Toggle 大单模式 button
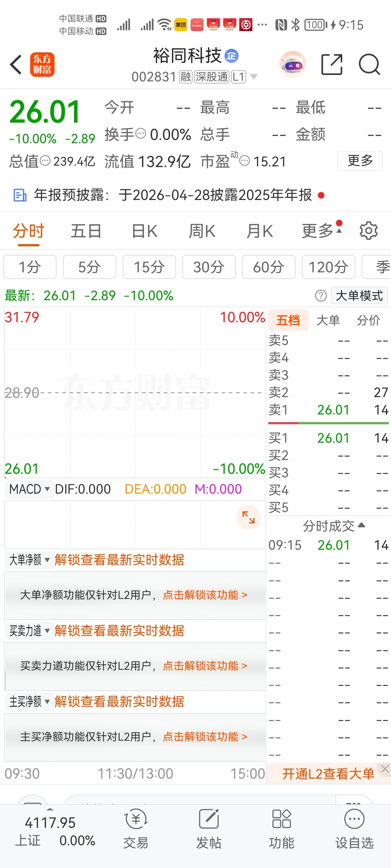Screen dimensions: 391x868 tap(359, 295)
